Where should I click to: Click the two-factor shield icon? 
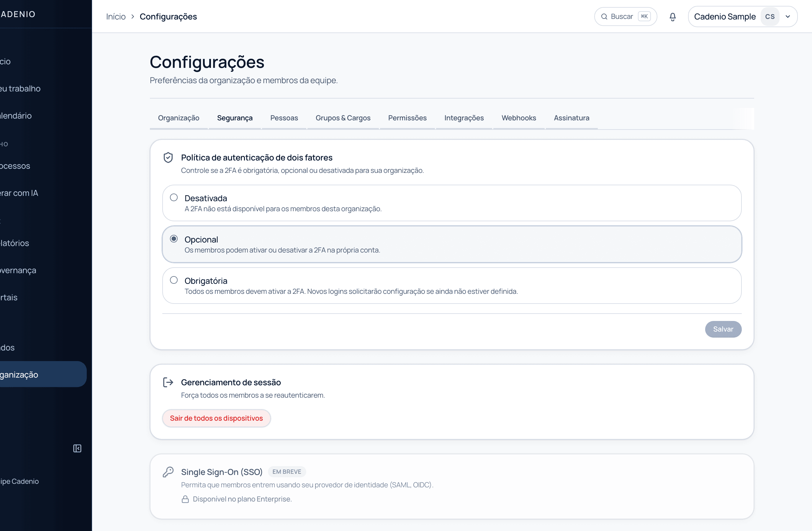pyautogui.click(x=168, y=158)
